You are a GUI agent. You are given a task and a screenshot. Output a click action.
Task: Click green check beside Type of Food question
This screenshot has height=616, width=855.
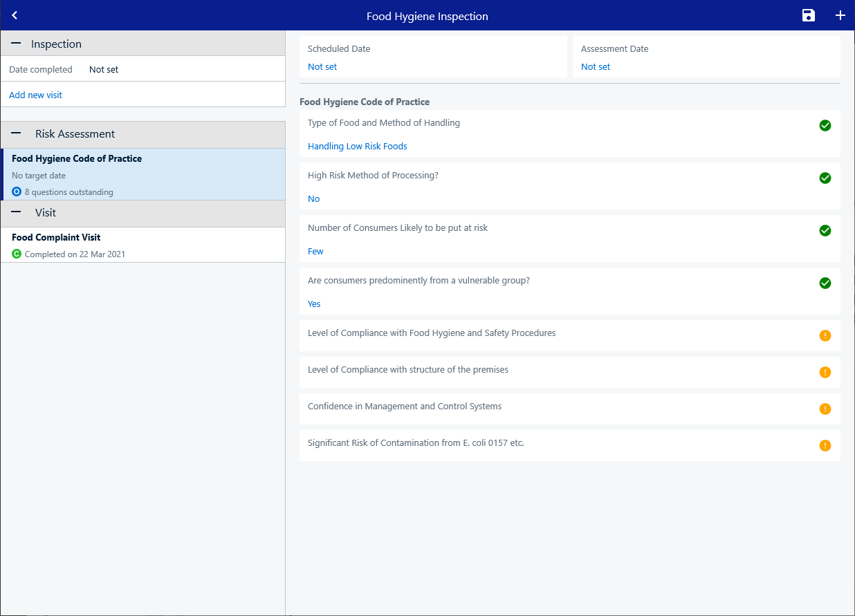(825, 125)
